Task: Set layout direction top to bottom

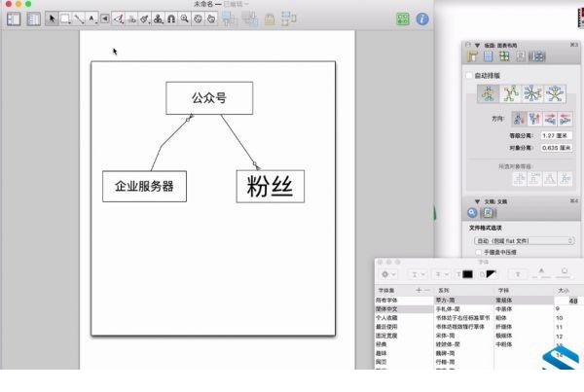Action: [519, 119]
